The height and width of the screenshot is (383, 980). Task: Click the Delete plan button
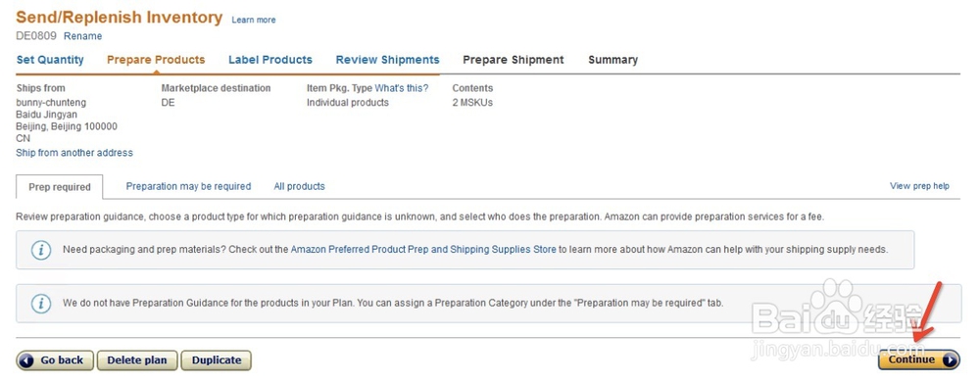coord(137,359)
